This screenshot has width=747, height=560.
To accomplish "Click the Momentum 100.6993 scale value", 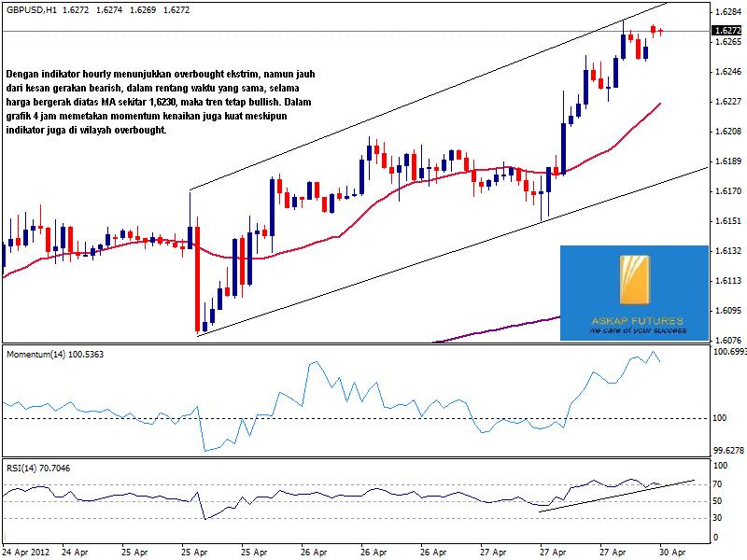I will [x=728, y=352].
